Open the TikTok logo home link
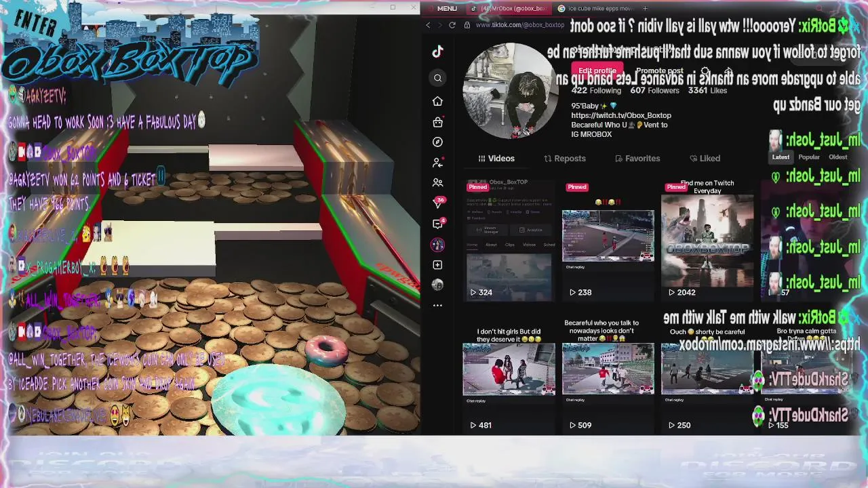Viewport: 868px width, 488px height. [437, 52]
